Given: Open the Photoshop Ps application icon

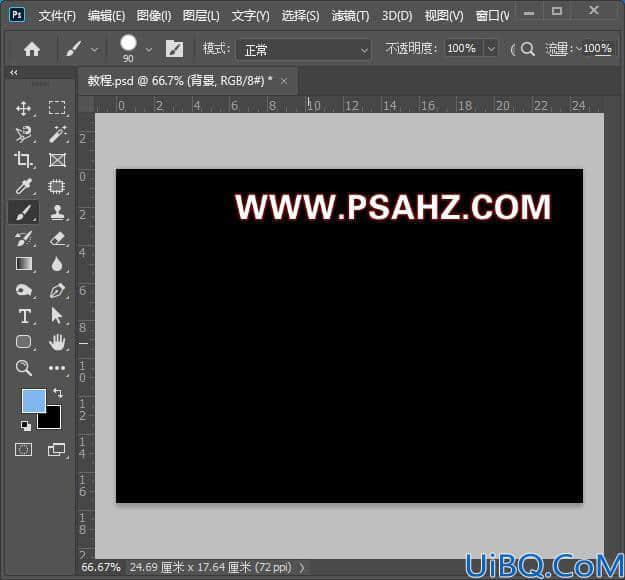Looking at the screenshot, I should (16, 15).
